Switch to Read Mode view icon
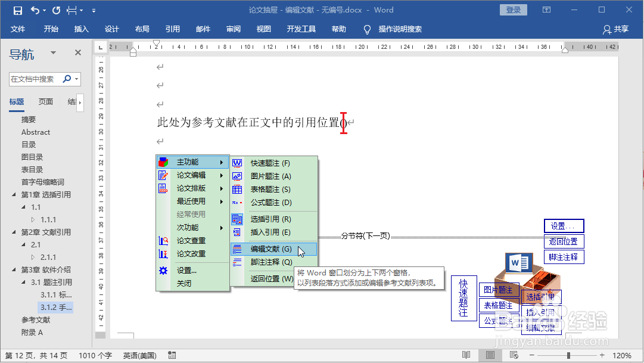Image resolution: width=644 pixels, height=363 pixels. 466,355
